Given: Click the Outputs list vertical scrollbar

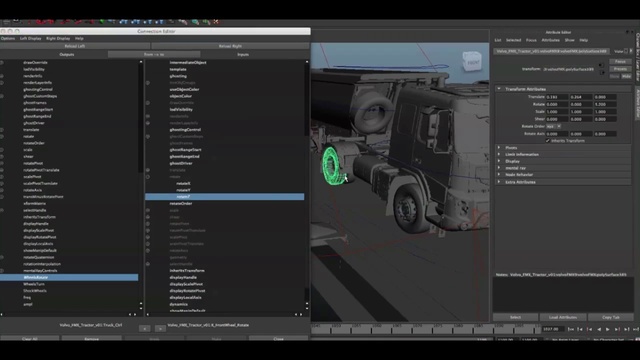Looking at the screenshot, I should click(141, 184).
